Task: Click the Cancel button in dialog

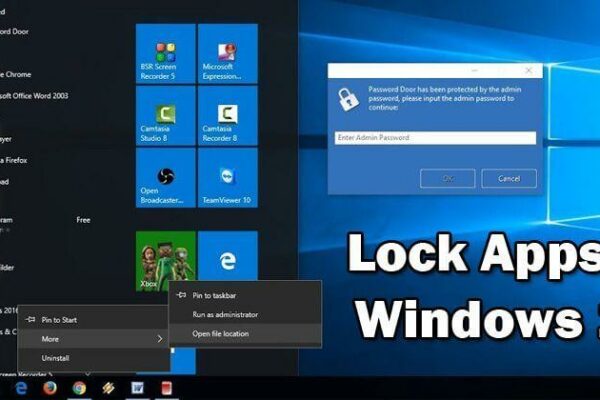Action: 509,178
